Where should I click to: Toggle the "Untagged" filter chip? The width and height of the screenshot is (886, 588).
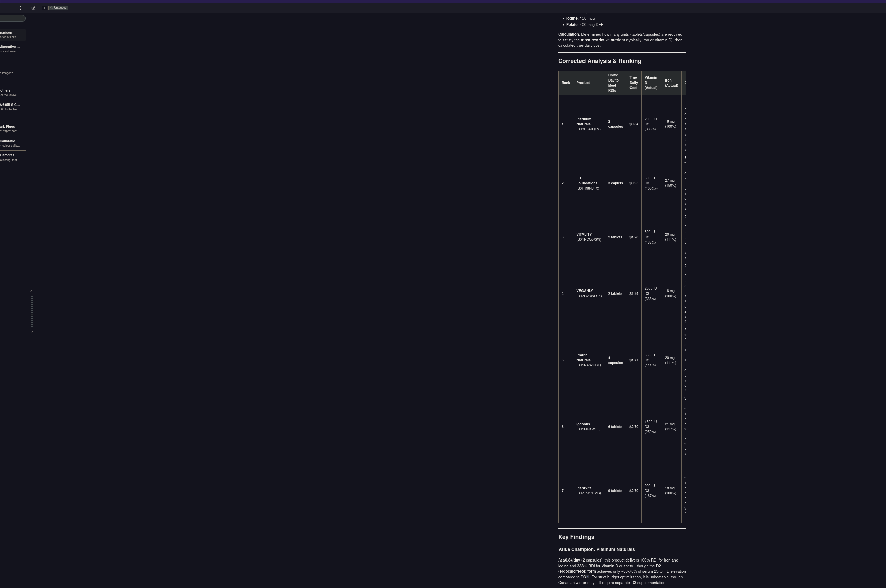(58, 7)
